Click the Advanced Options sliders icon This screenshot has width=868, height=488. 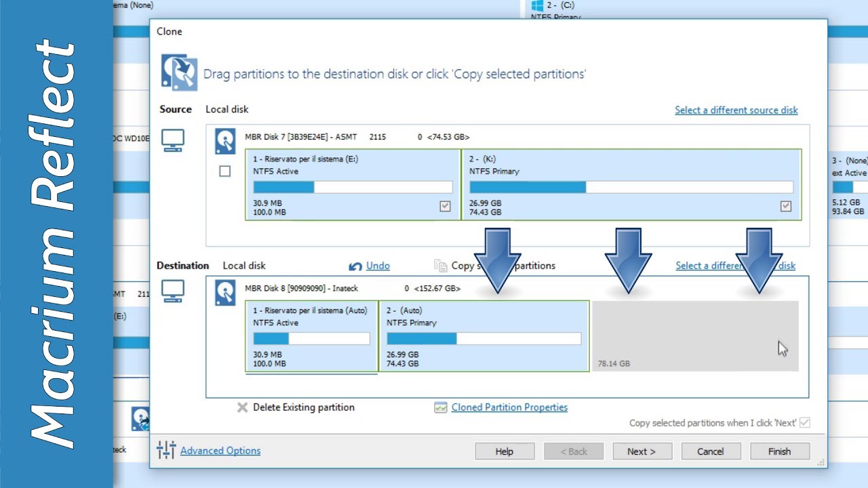166,450
